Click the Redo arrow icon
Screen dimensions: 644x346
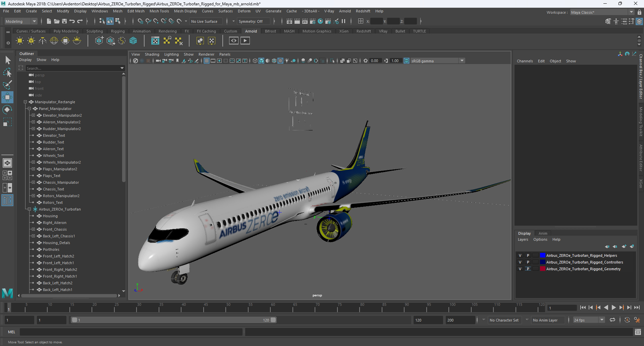(x=80, y=21)
